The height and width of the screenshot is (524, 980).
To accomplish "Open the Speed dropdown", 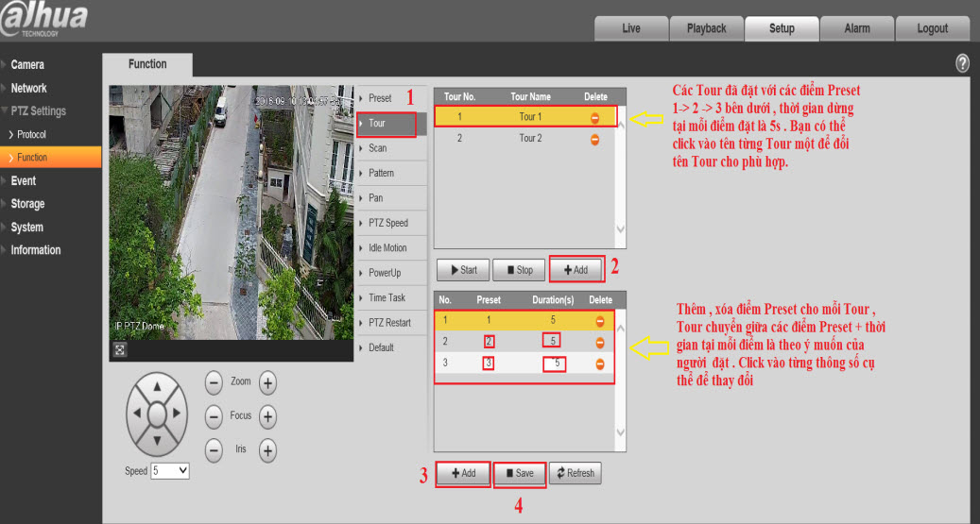I will pos(170,469).
